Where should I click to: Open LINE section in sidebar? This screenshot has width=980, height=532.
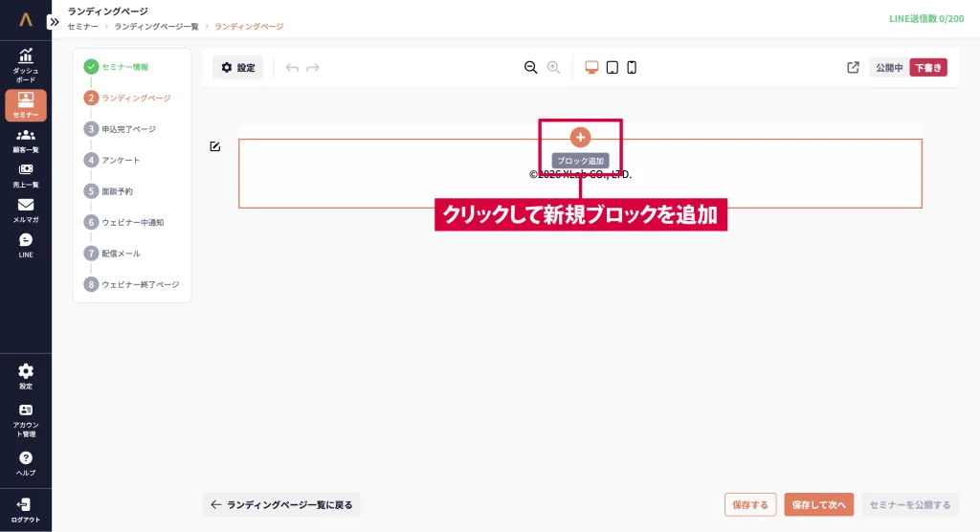[x=26, y=246]
